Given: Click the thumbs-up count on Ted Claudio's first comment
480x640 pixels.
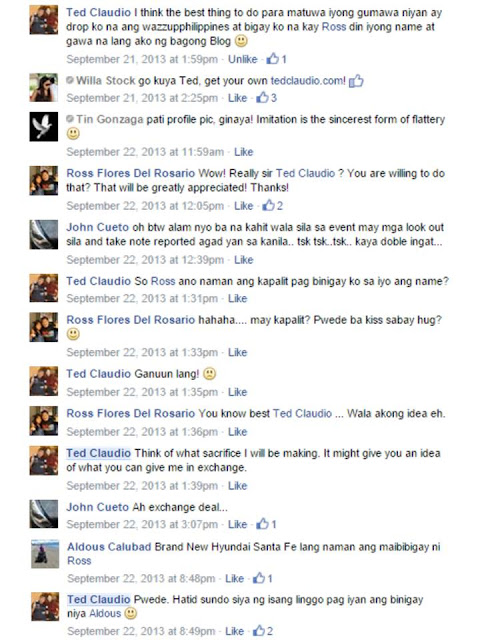Looking at the screenshot, I should [x=277, y=59].
